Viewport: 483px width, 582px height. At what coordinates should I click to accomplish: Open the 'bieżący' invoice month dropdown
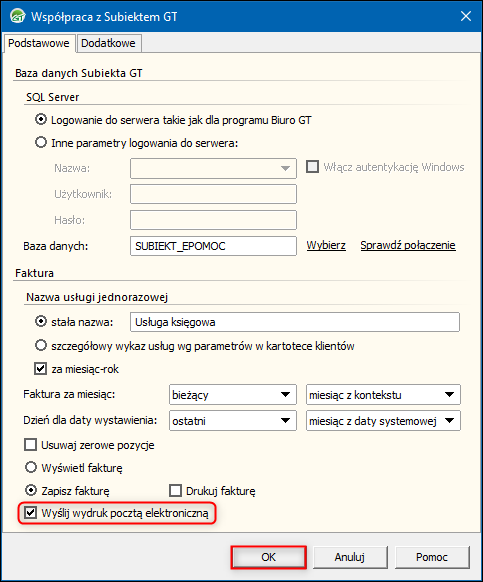[233, 395]
